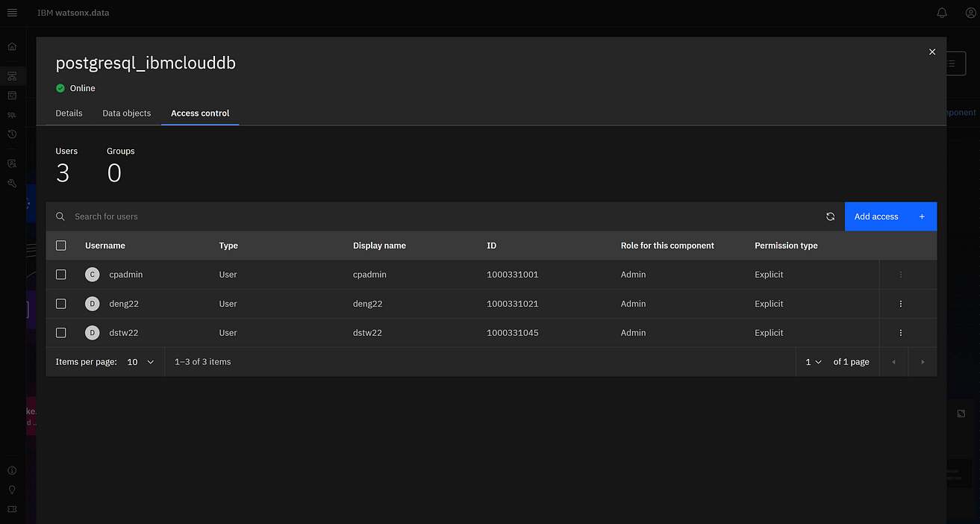Click the ID 1000331045 cell

click(512, 333)
